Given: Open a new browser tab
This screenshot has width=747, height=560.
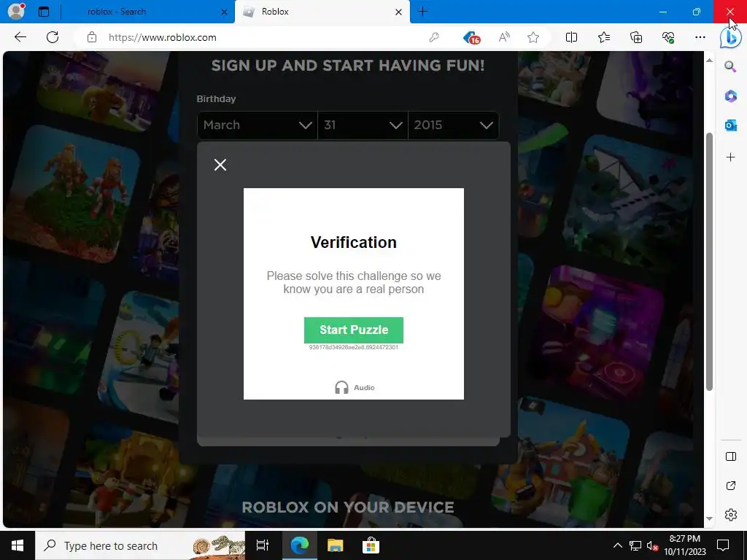Looking at the screenshot, I should pyautogui.click(x=422, y=12).
